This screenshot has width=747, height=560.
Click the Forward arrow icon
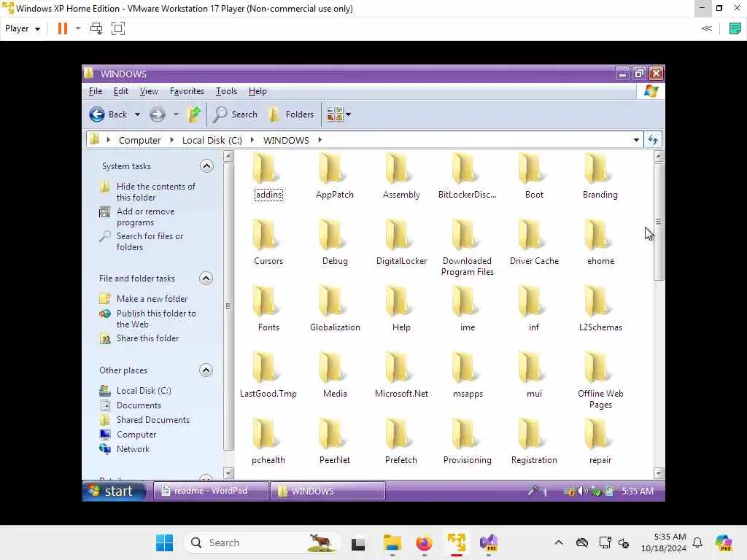click(x=158, y=114)
